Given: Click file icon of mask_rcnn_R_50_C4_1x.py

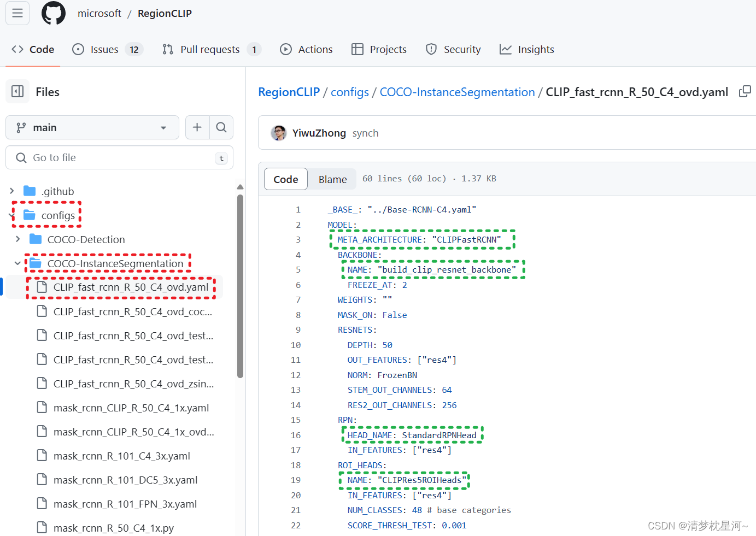Looking at the screenshot, I should [x=42, y=528].
